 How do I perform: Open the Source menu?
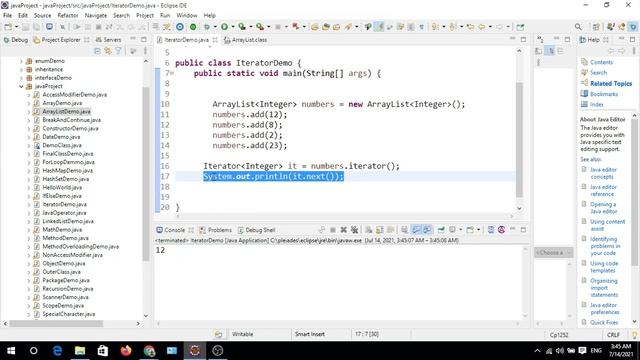(42, 15)
